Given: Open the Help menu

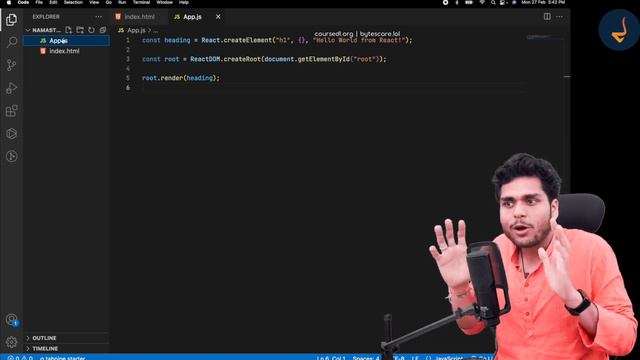Looking at the screenshot, I should pyautogui.click(x=184, y=2).
